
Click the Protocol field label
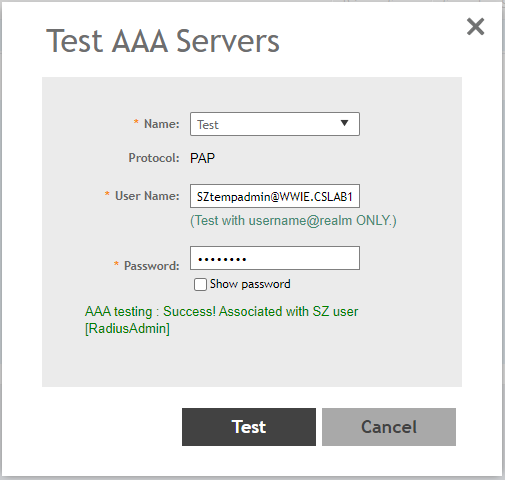[154, 158]
